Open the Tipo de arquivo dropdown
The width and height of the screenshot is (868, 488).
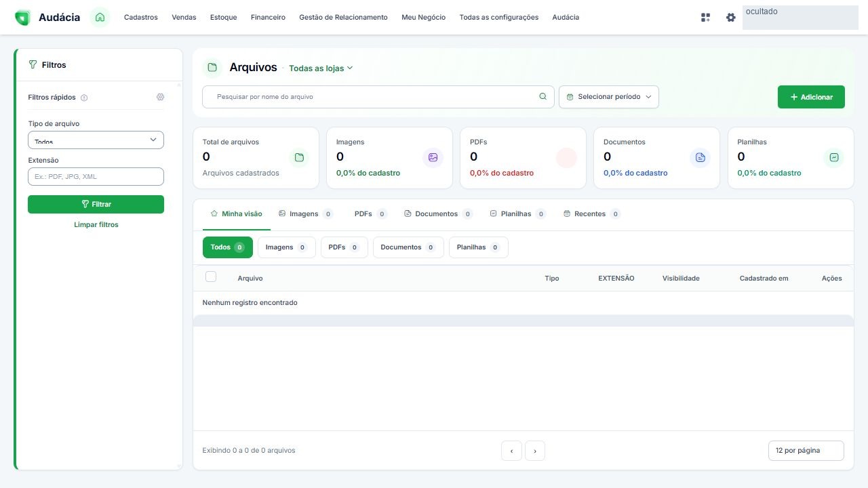pyautogui.click(x=96, y=140)
